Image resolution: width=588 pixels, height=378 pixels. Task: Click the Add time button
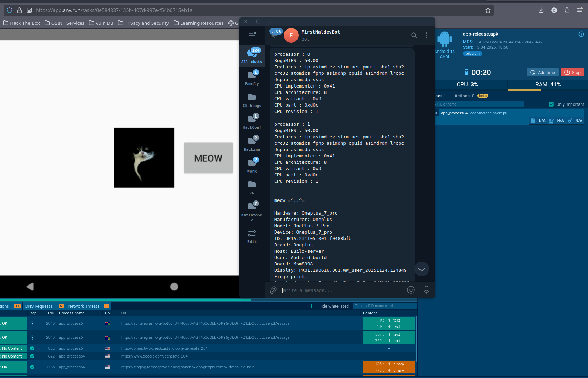pos(542,72)
